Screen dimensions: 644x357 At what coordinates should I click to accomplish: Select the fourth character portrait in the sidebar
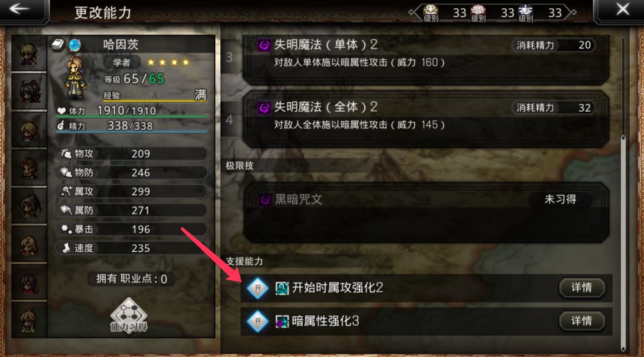[x=29, y=167]
